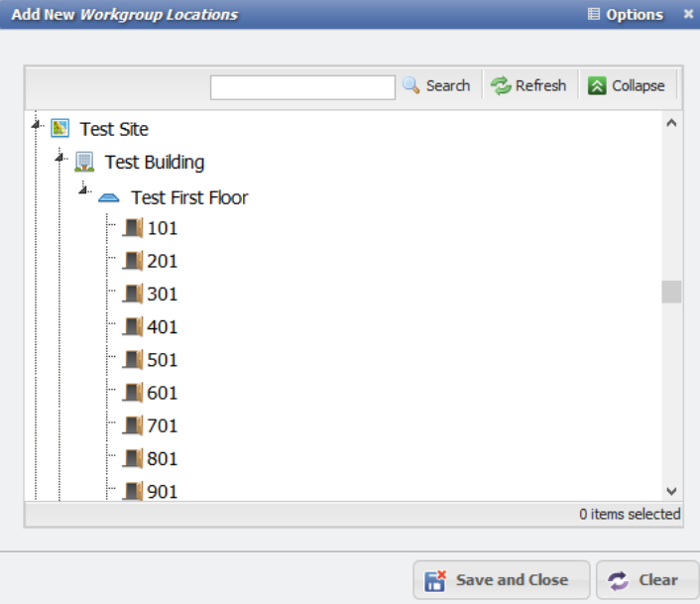The image size is (700, 604).
Task: Select room 201 in the tree
Action: click(163, 261)
